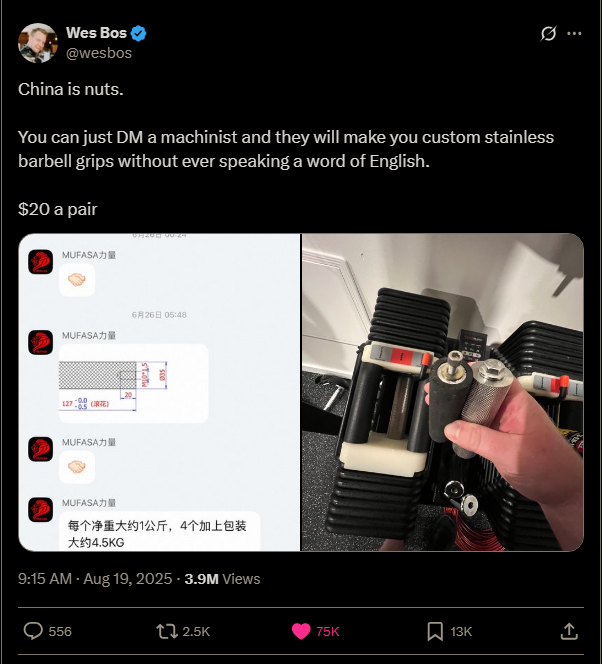
Task: Click the reply speech bubble icon
Action: point(33,631)
